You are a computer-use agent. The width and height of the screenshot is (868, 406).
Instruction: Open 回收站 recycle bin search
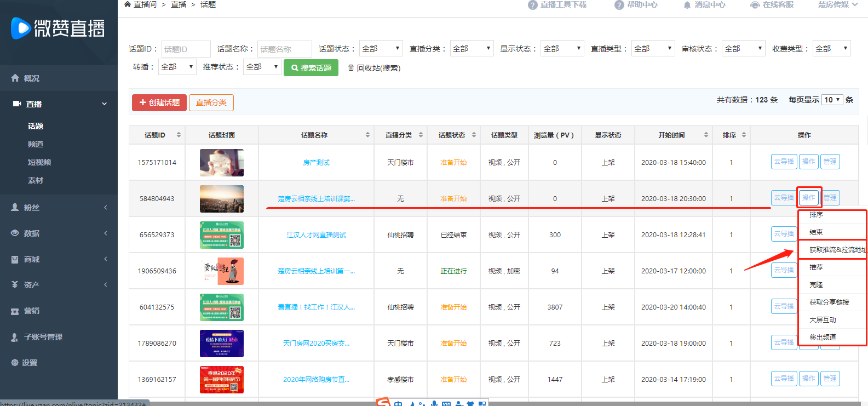[x=374, y=68]
